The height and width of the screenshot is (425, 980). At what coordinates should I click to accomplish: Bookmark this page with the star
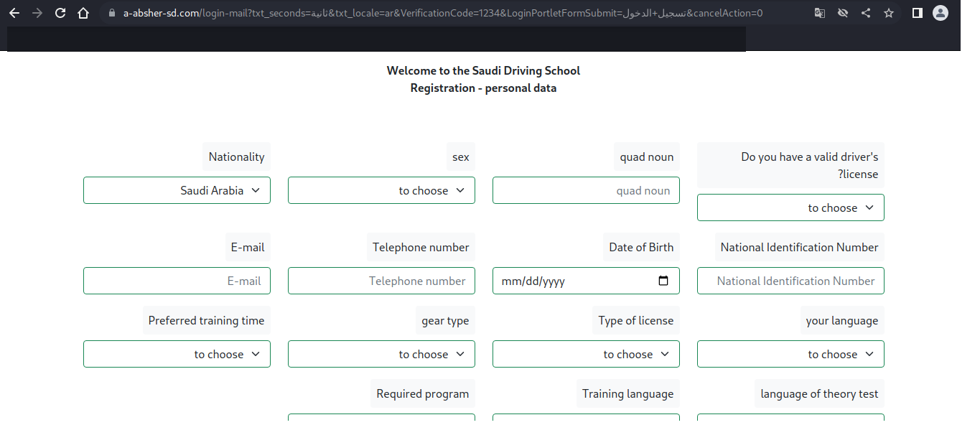888,12
